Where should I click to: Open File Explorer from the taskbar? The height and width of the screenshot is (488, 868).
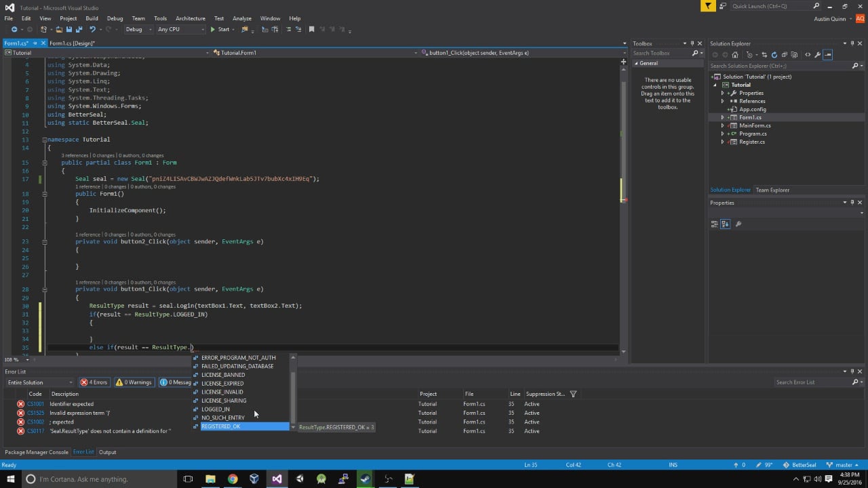coord(210,479)
